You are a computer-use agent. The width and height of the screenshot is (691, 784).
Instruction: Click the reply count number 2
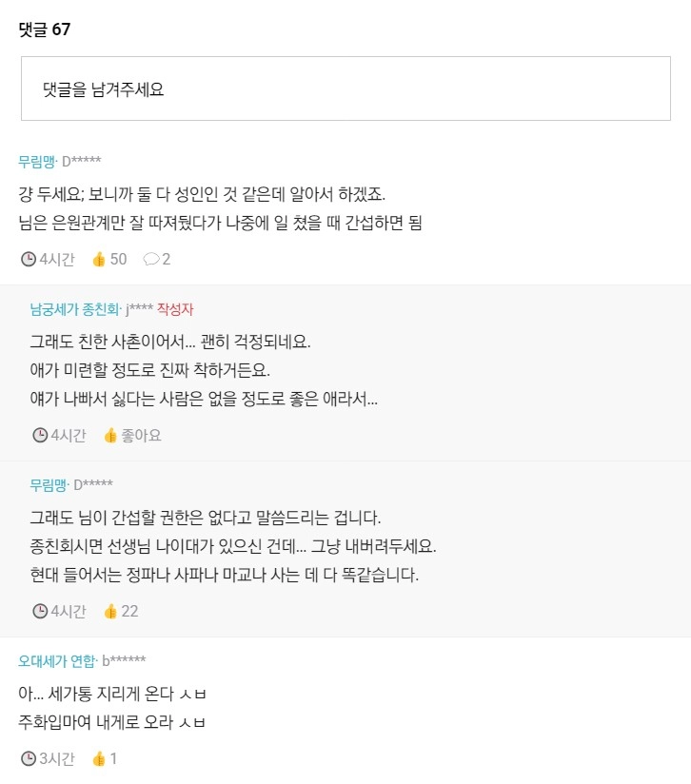coord(167,259)
